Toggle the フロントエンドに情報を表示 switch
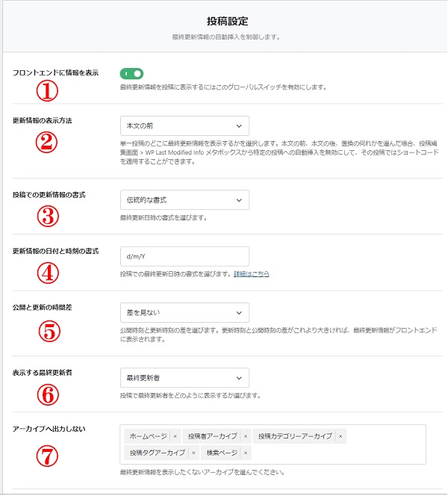Viewport: 448px width, 496px height. tap(131, 73)
